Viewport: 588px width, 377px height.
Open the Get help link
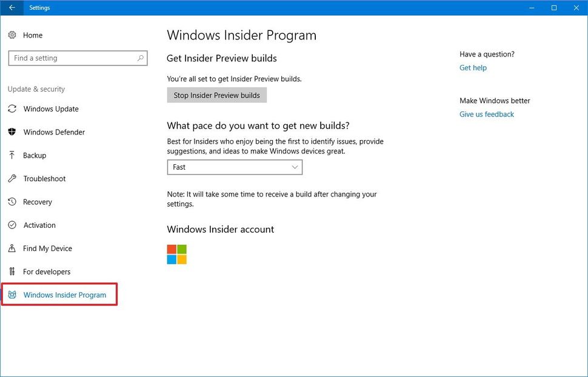(473, 67)
